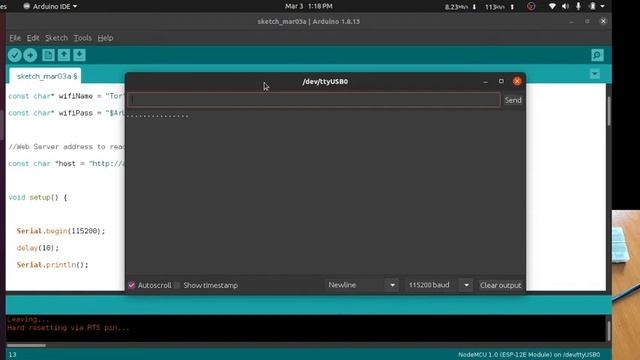Screen dimensions: 640x360
Task: Open the Mar 3 1:18 PM clock panel
Action: 309,6
